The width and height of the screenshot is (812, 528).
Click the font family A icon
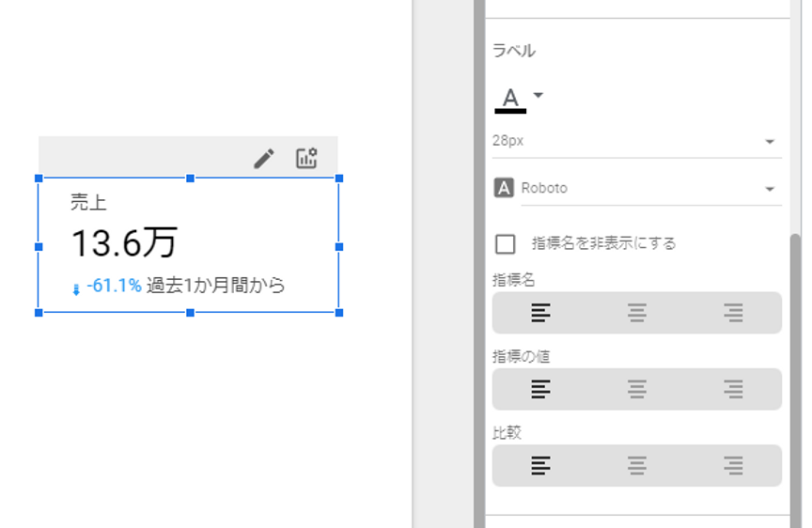click(504, 188)
